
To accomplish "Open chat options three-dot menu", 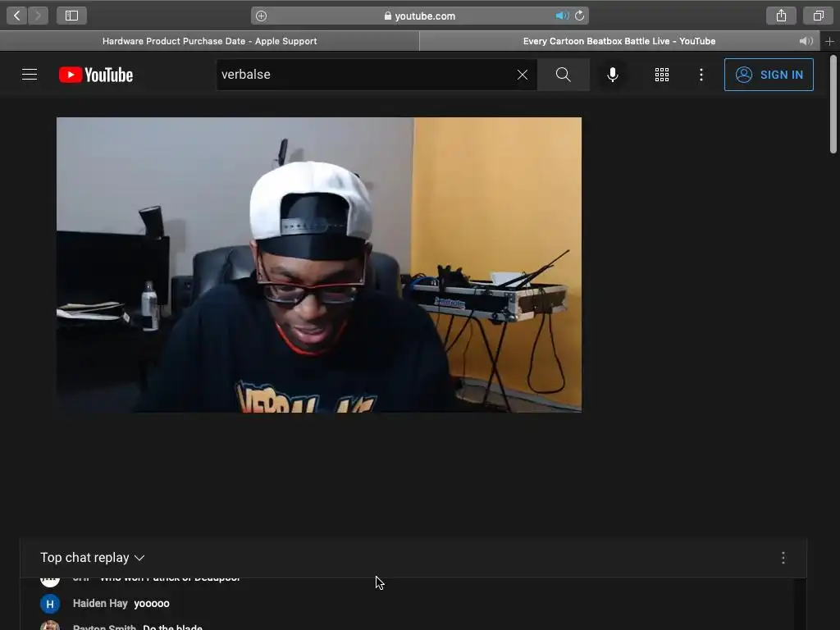I will point(783,558).
